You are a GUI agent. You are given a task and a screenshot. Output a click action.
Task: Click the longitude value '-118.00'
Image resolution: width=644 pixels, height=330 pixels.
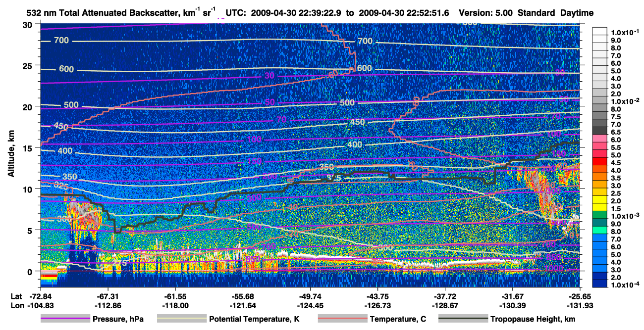[x=175, y=306]
